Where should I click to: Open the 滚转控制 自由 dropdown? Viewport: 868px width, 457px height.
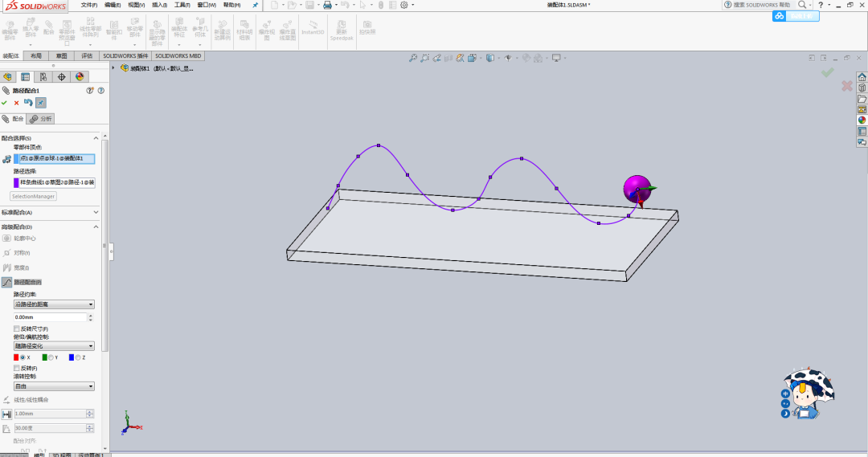coord(54,386)
